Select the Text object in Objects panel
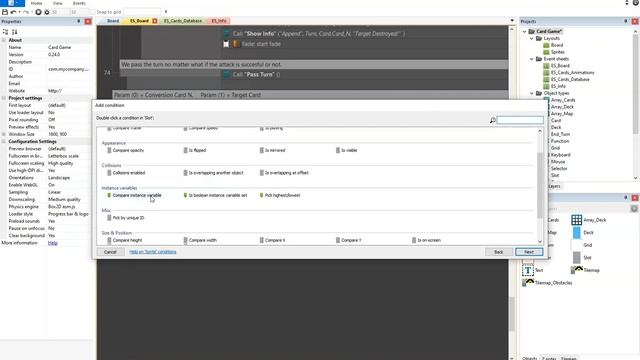The height and width of the screenshot is (360, 640). pyautogui.click(x=533, y=270)
